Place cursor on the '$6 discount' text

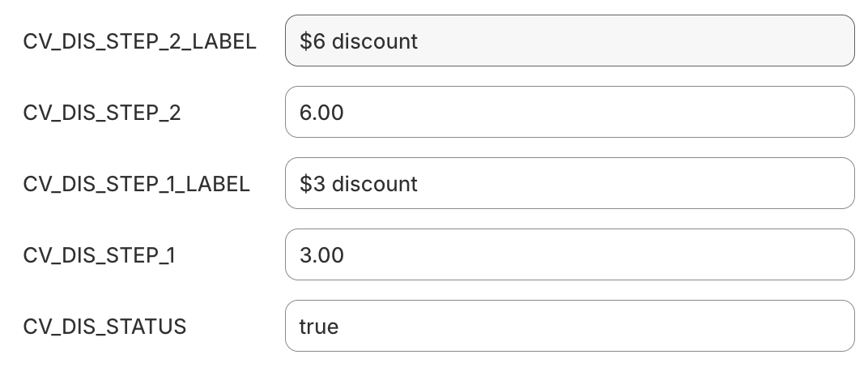[358, 41]
